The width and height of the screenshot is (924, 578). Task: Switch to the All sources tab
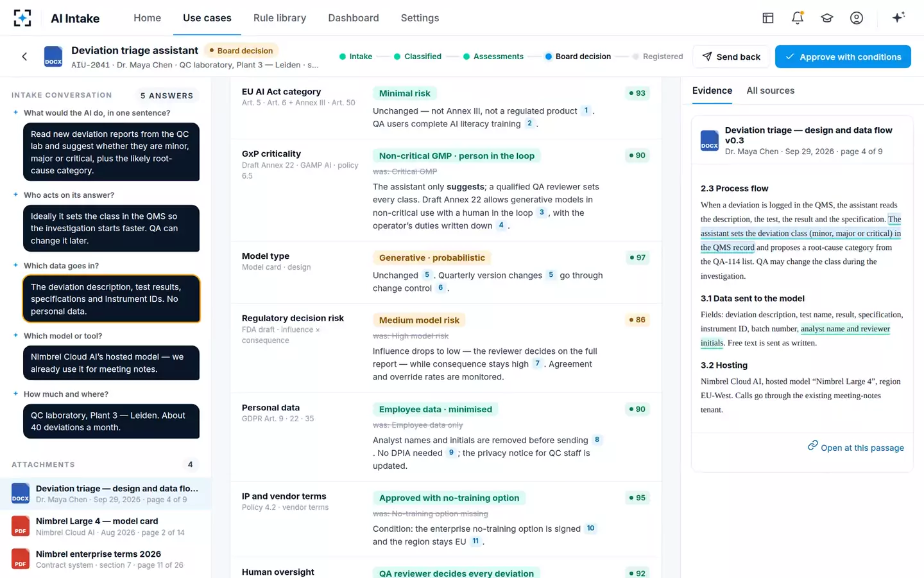[x=770, y=91]
